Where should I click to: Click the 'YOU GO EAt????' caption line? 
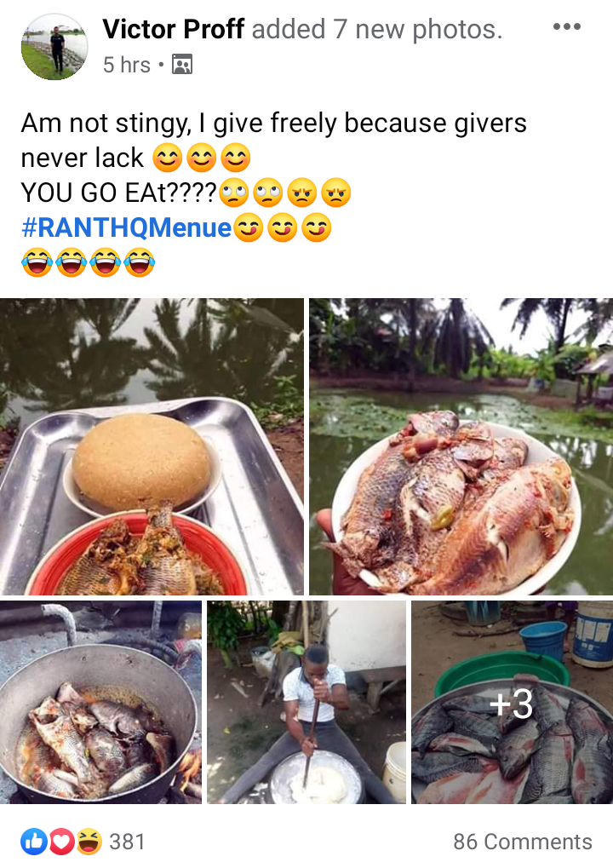(119, 193)
